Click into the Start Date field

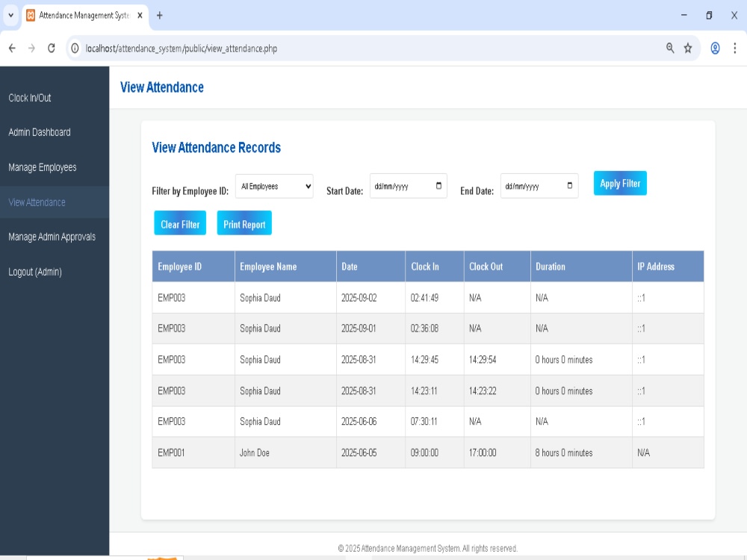pyautogui.click(x=409, y=186)
